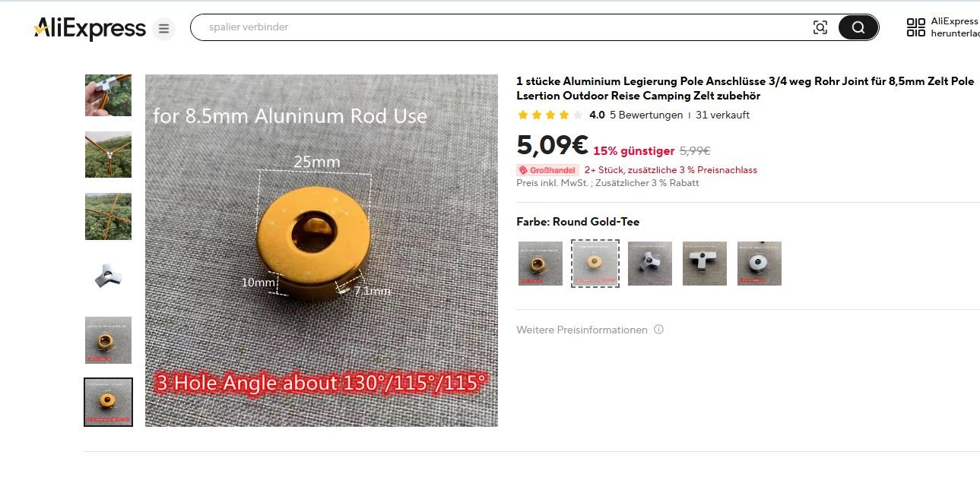Image resolution: width=980 pixels, height=480 pixels.
Task: Click the info icon beside Weitere Preisinformationen
Action: pos(658,330)
